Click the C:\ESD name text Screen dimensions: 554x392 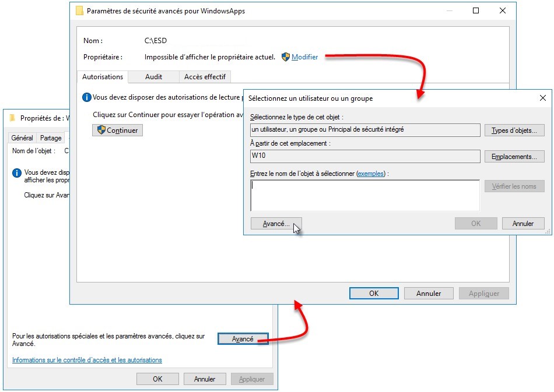[156, 41]
